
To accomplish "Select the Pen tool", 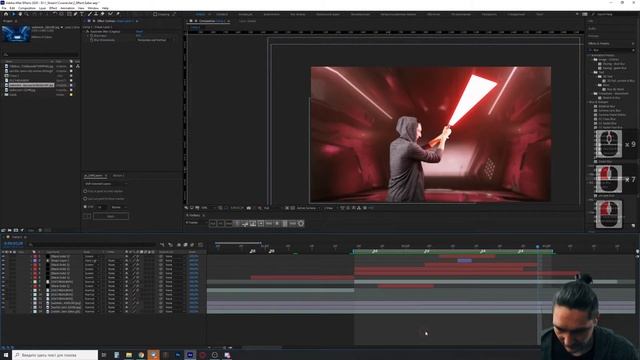I will (x=76, y=14).
